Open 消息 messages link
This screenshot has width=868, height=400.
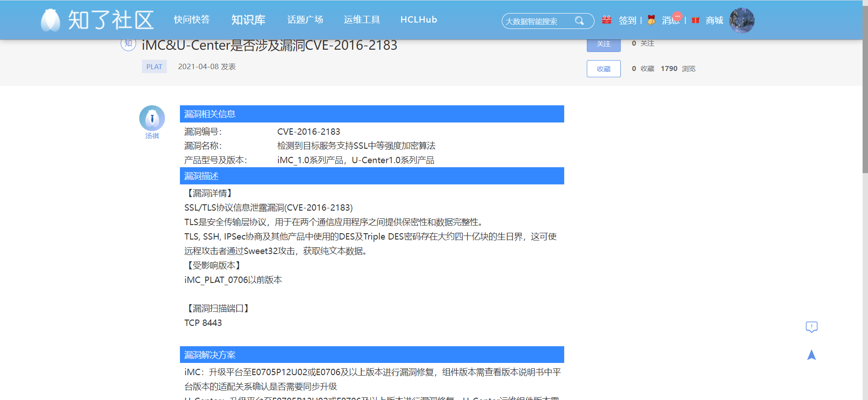(x=671, y=20)
